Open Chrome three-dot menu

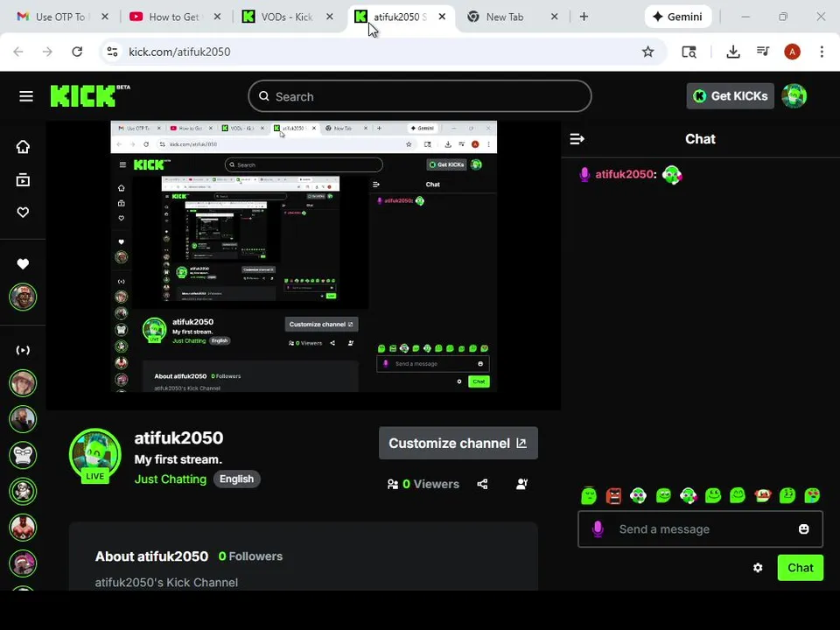coord(822,52)
